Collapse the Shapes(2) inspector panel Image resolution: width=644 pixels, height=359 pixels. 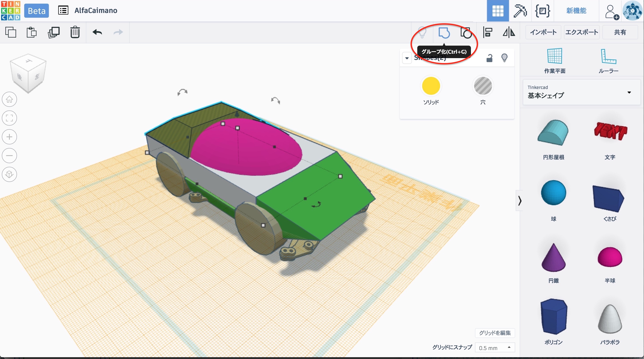coord(407,58)
